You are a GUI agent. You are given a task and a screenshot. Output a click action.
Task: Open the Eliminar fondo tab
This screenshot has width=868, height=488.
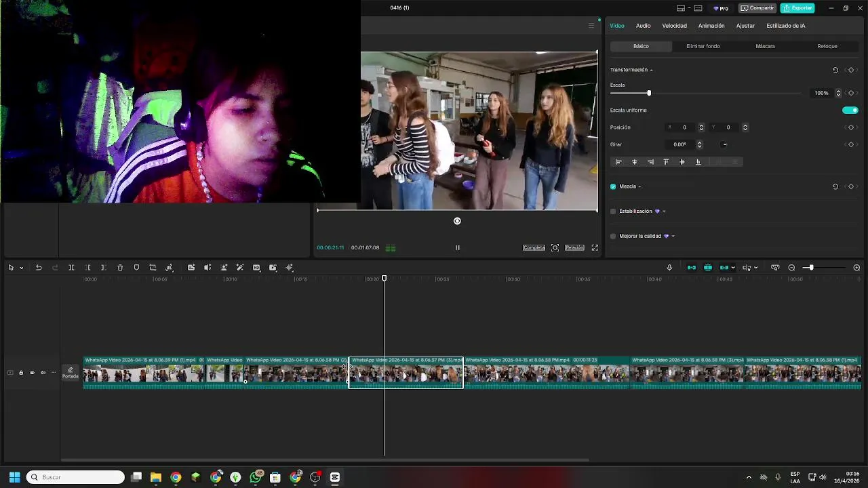[x=703, y=46]
